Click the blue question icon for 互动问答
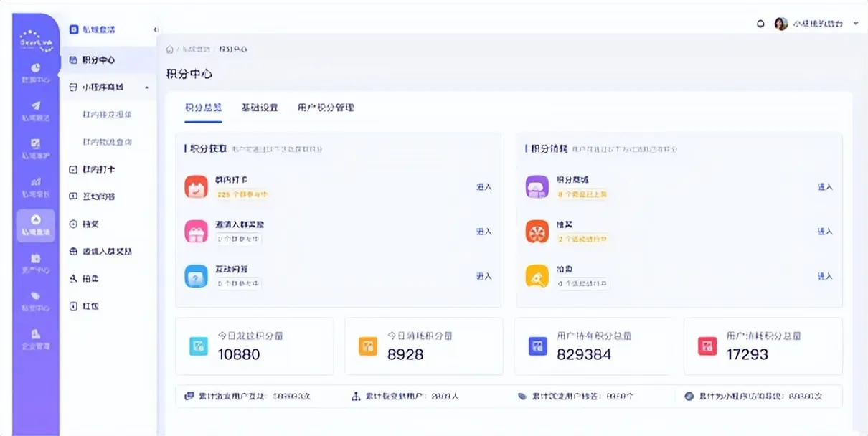The height and width of the screenshot is (436, 868). [x=196, y=276]
